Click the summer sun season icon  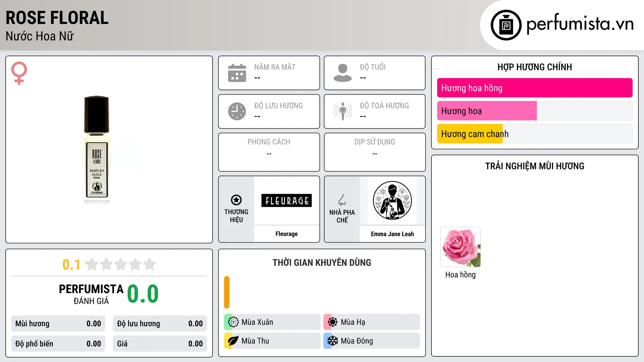(x=333, y=322)
